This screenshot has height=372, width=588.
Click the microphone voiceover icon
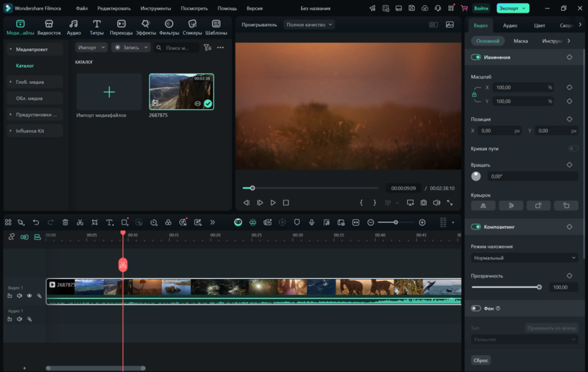point(312,222)
